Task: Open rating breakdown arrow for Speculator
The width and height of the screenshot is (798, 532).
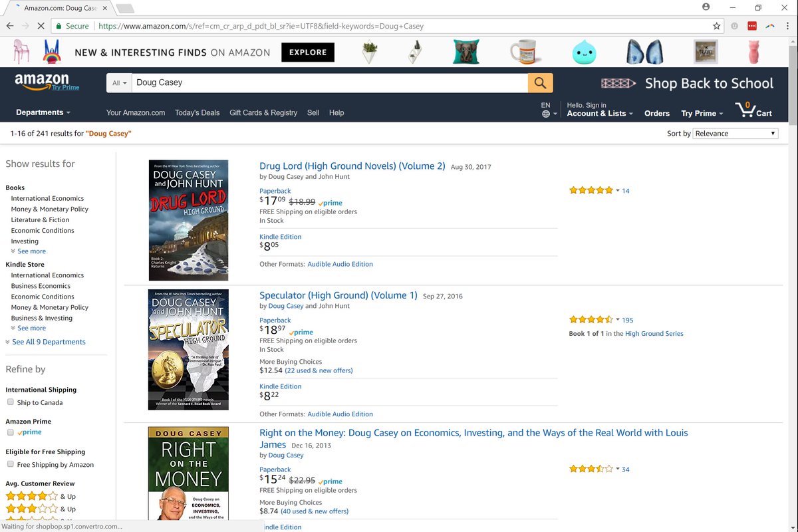Action: [x=618, y=320]
